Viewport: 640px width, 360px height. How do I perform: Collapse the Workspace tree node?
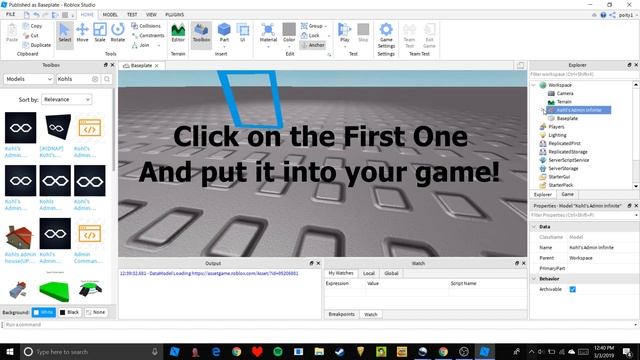(533, 85)
